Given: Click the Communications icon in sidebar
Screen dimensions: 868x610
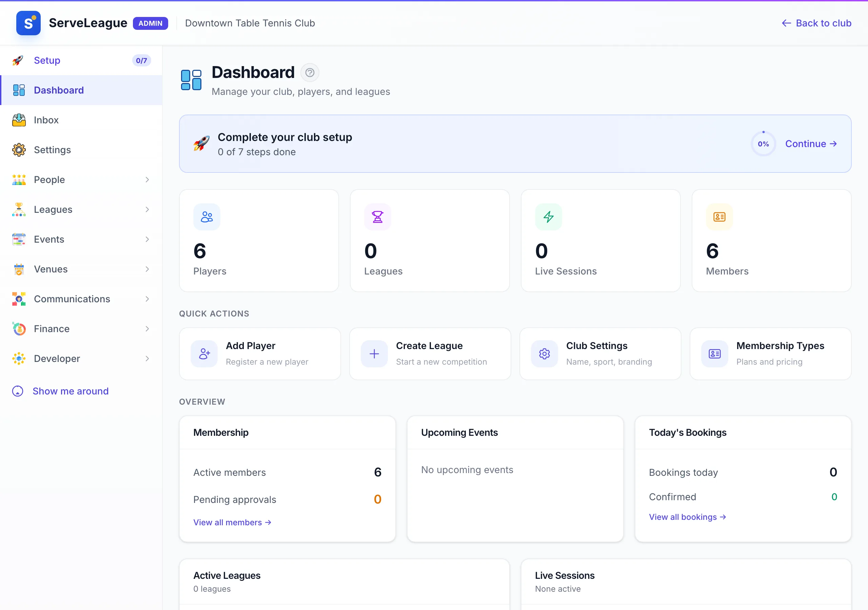Looking at the screenshot, I should 19,299.
